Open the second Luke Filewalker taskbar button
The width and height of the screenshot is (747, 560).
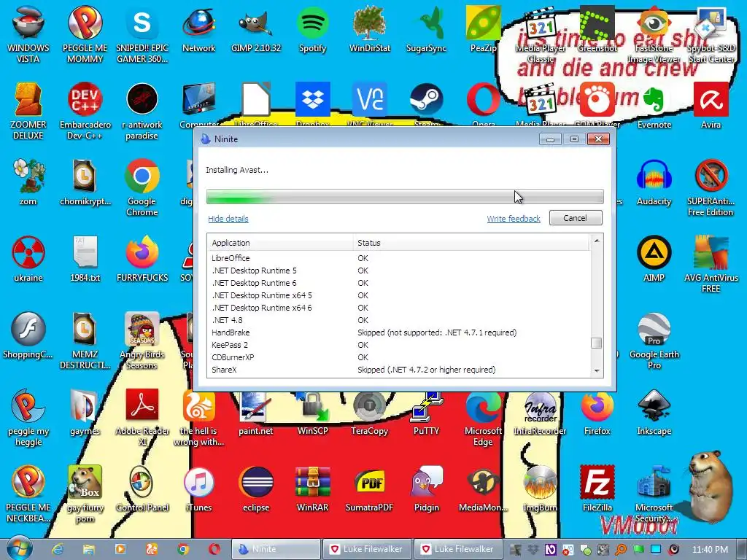tap(458, 549)
